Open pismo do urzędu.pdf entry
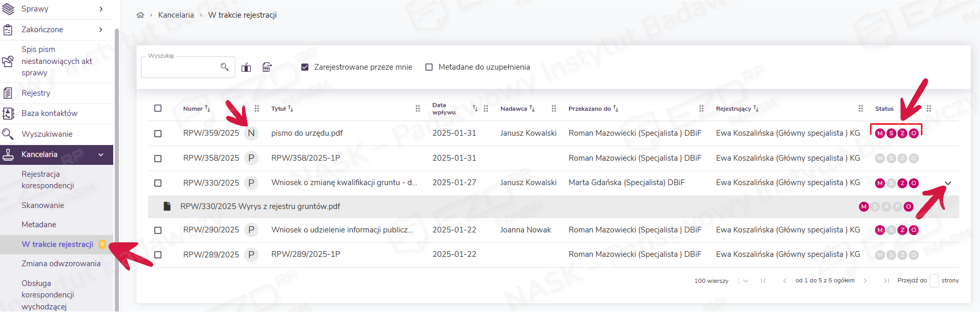The height and width of the screenshot is (312, 980). coord(307,133)
